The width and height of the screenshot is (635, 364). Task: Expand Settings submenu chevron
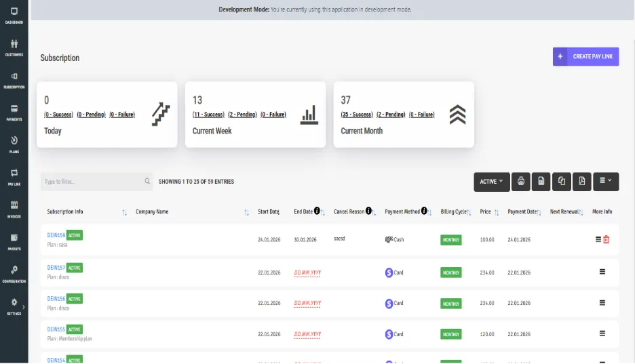click(x=24, y=307)
